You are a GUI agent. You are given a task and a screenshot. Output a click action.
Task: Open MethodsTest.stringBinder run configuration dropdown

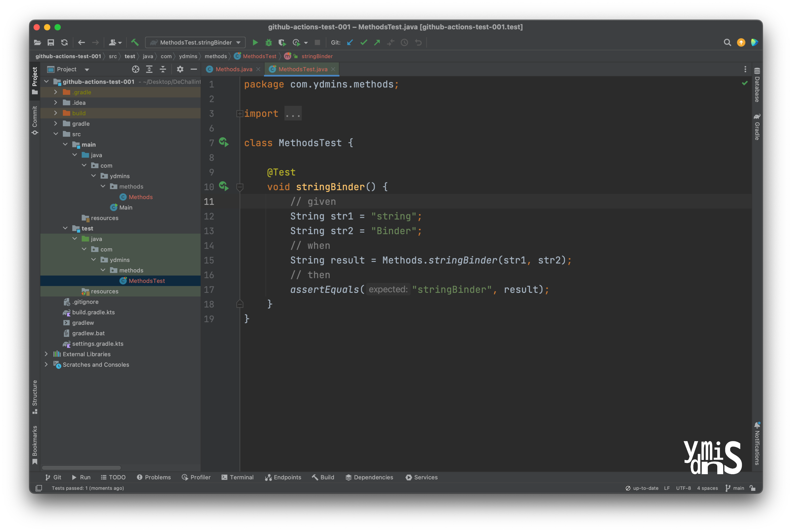pos(195,43)
